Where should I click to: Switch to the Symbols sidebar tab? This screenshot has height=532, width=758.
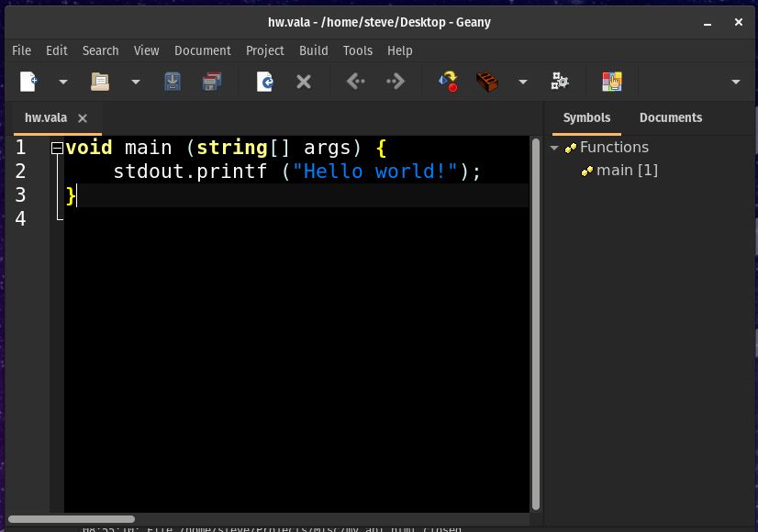tap(586, 118)
